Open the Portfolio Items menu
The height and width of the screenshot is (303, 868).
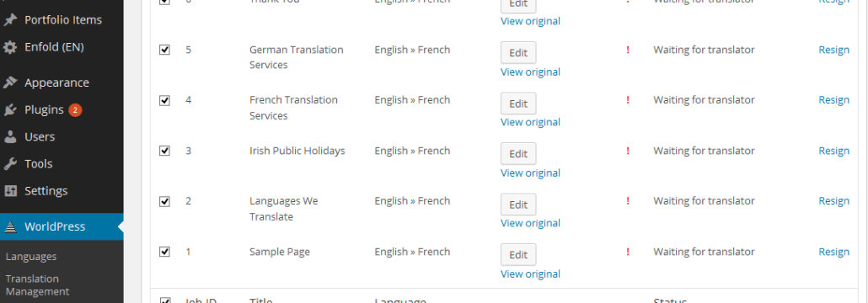62,20
